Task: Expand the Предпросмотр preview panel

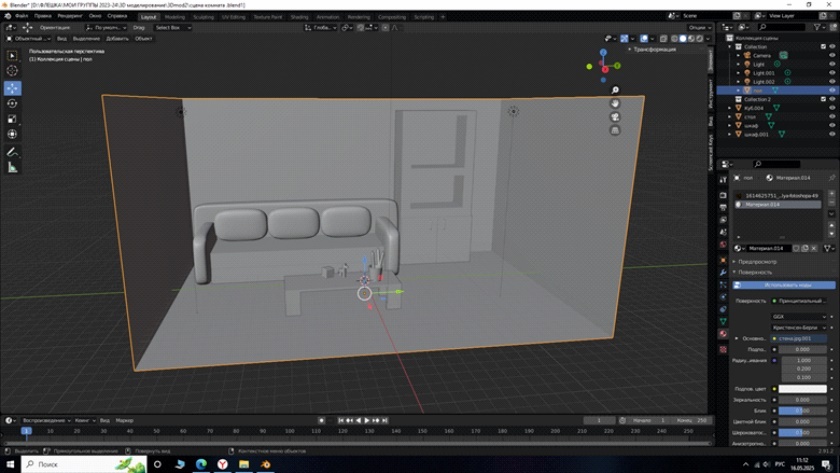Action: [758, 261]
